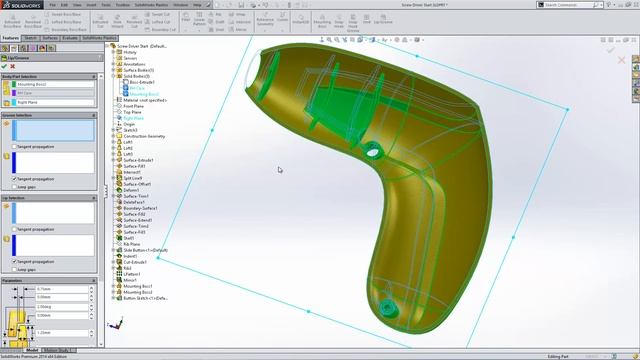The width and height of the screenshot is (640, 360).
Task: Toggle second Tangent propagation under Groove Selection
Action: click(14, 179)
